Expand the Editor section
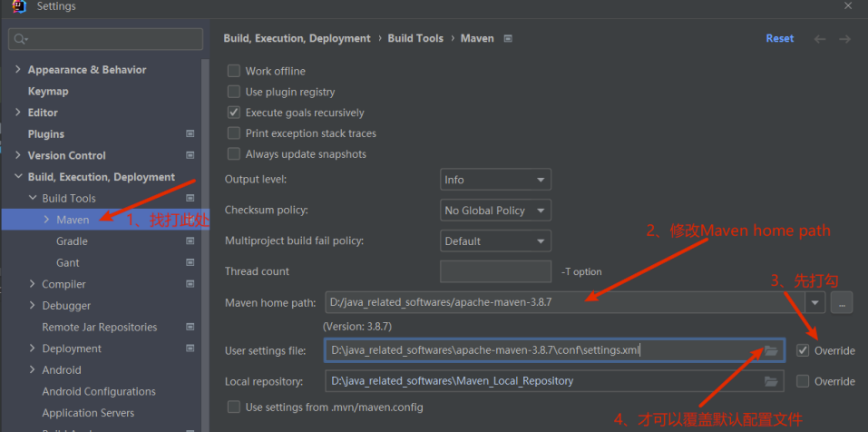This screenshot has height=432, width=868. coord(18,112)
